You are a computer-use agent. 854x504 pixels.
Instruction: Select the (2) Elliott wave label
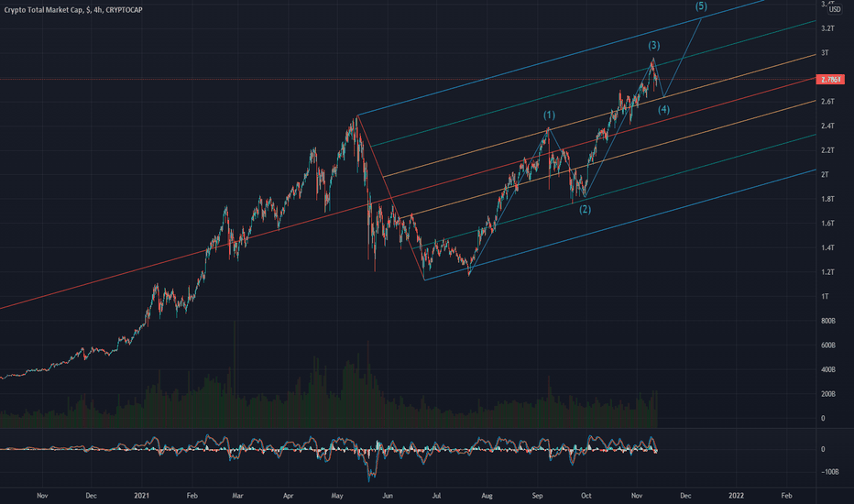[x=585, y=209]
